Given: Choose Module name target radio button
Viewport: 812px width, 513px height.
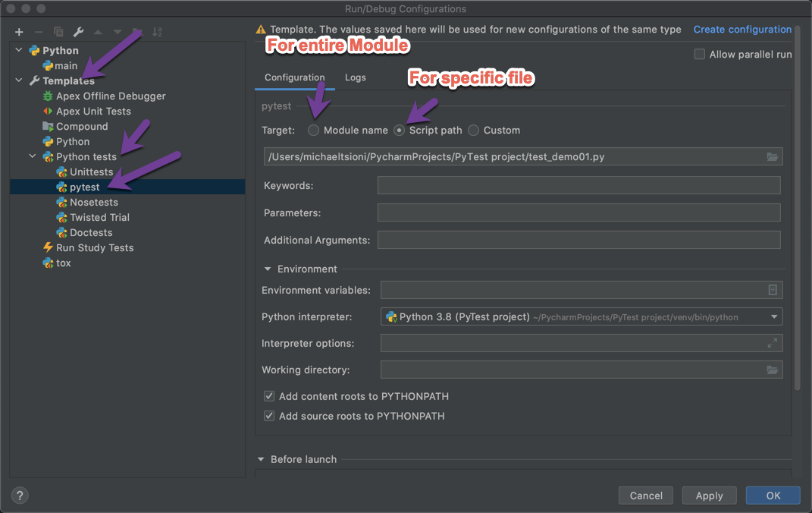Looking at the screenshot, I should (x=313, y=131).
